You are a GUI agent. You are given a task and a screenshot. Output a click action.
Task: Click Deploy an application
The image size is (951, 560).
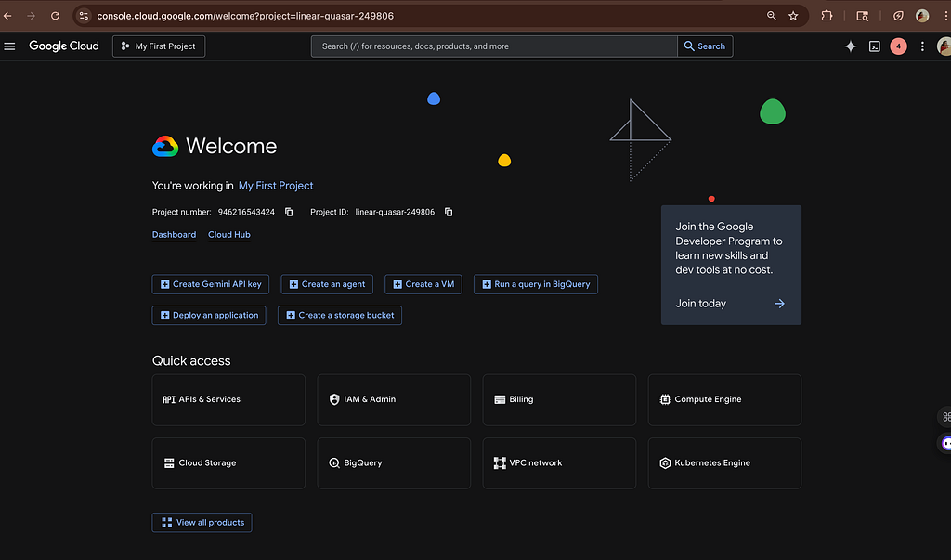(x=209, y=315)
